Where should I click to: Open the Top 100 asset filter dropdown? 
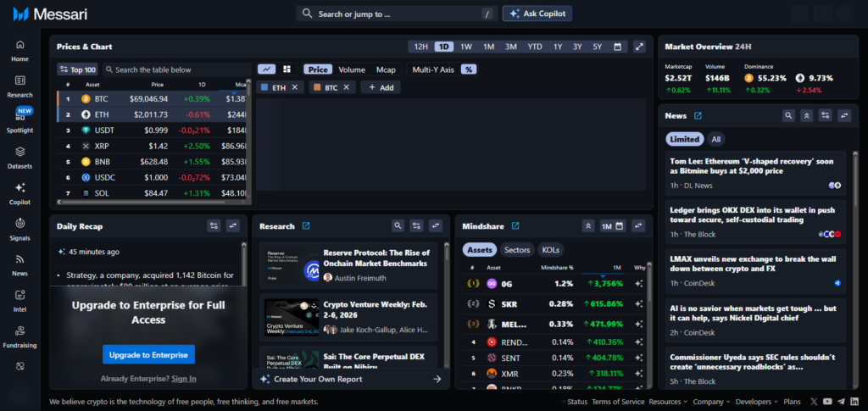pos(77,69)
